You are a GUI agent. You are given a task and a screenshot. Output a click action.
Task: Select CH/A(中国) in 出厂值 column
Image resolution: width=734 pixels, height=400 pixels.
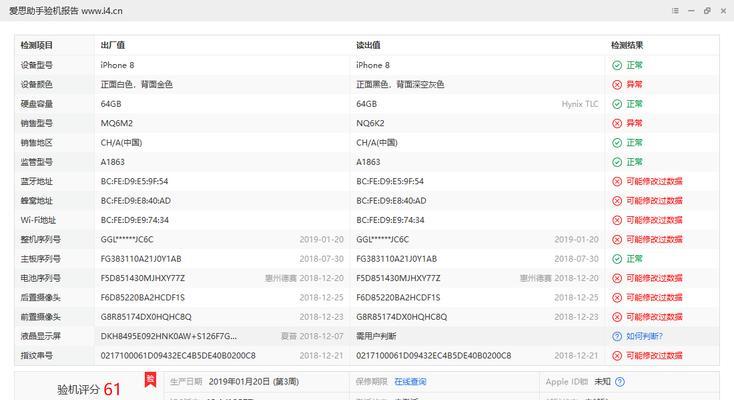(121, 142)
